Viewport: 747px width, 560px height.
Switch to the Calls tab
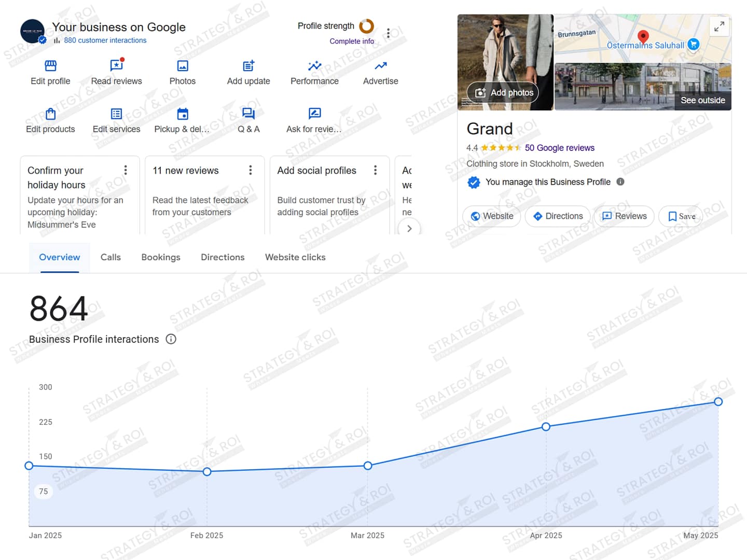coord(110,257)
